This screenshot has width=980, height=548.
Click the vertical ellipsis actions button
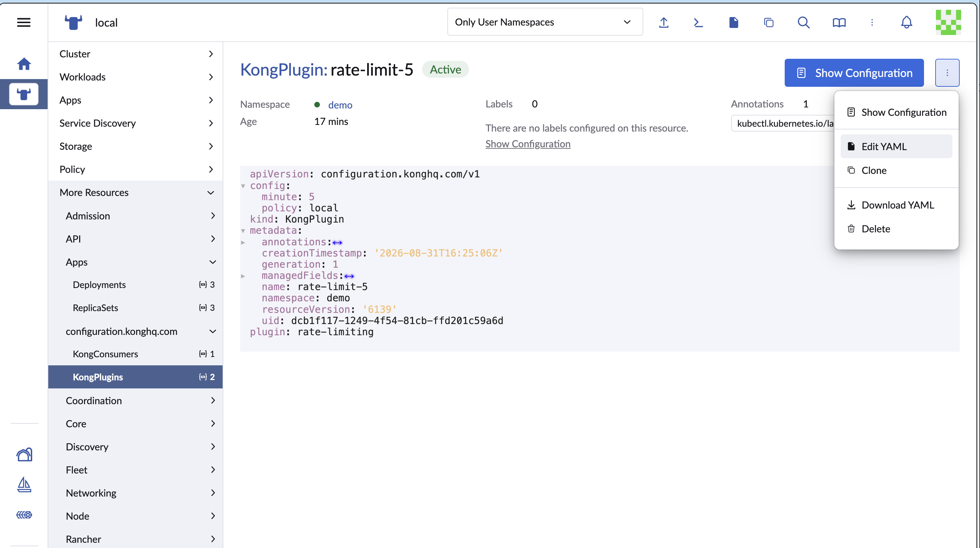click(x=947, y=73)
